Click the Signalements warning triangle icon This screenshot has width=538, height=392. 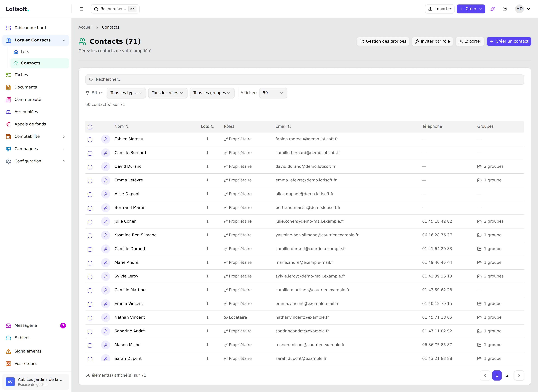tap(8, 351)
